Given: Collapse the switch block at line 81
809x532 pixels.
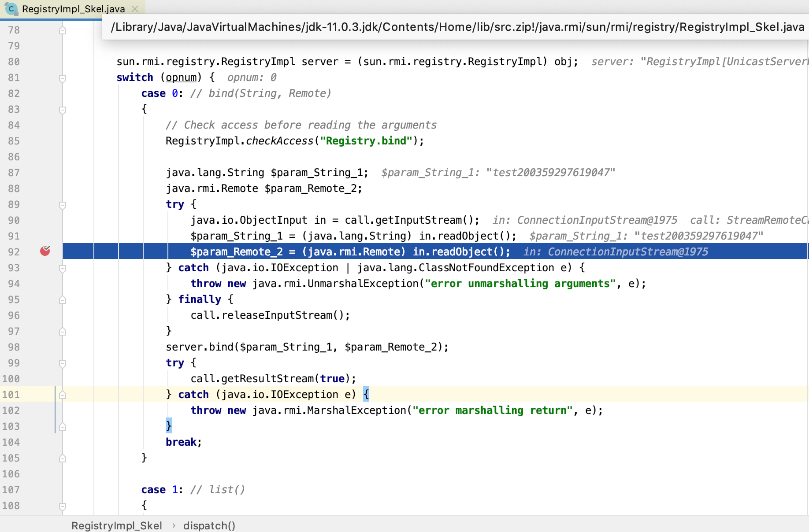Looking at the screenshot, I should point(63,78).
